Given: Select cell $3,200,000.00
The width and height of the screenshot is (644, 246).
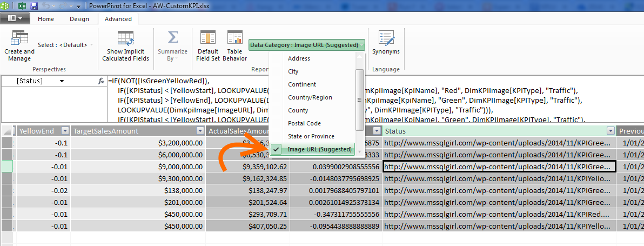Looking at the screenshot, I should point(138,143).
